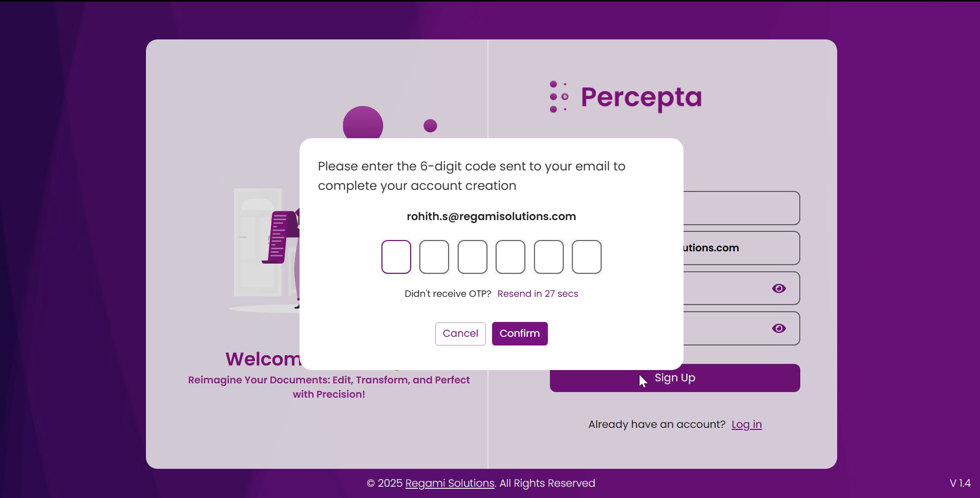
Task: Click the sixth OTP digit box
Action: [587, 257]
